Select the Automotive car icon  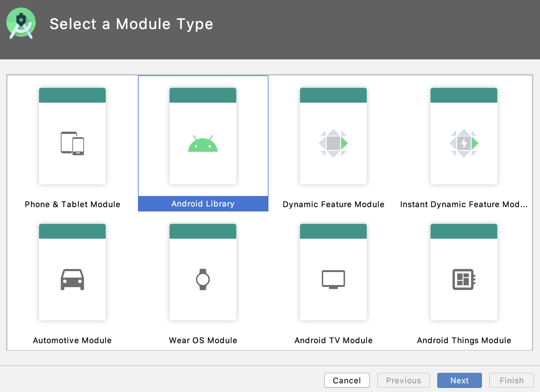(x=72, y=279)
